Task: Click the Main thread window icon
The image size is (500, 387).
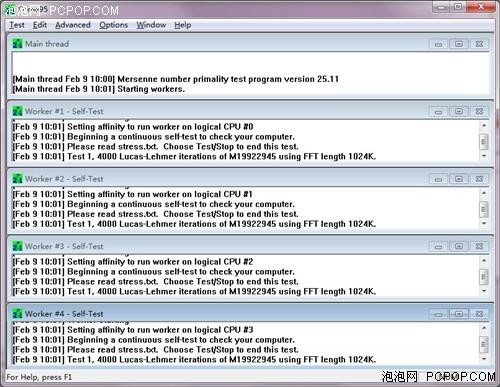Action: coord(17,44)
